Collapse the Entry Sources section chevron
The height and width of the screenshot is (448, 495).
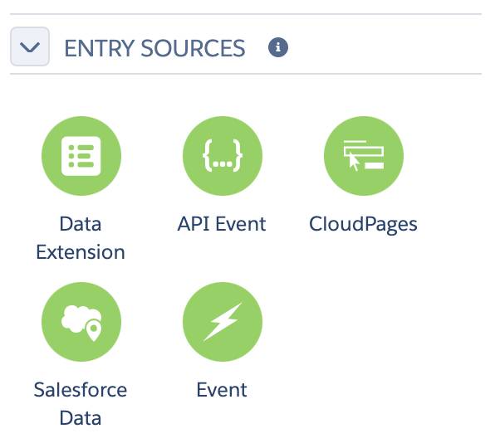[x=30, y=46]
